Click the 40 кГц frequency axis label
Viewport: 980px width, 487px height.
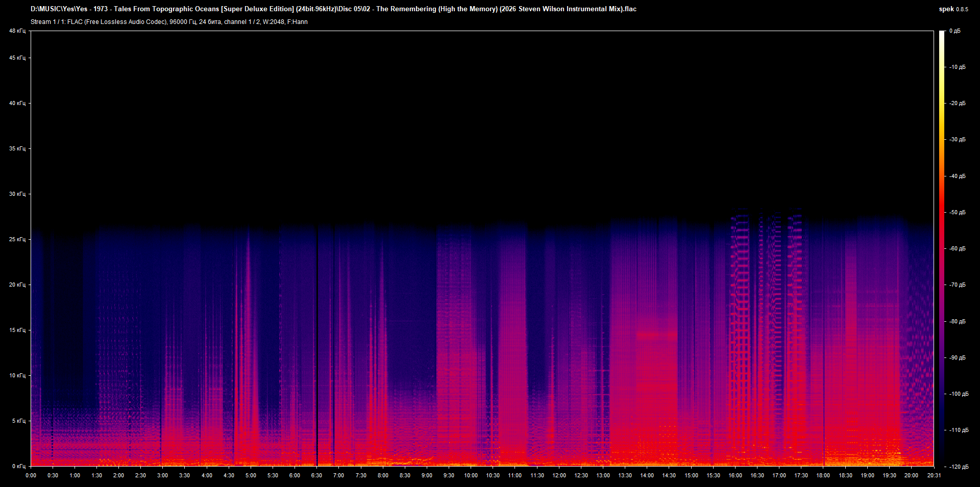(17, 104)
